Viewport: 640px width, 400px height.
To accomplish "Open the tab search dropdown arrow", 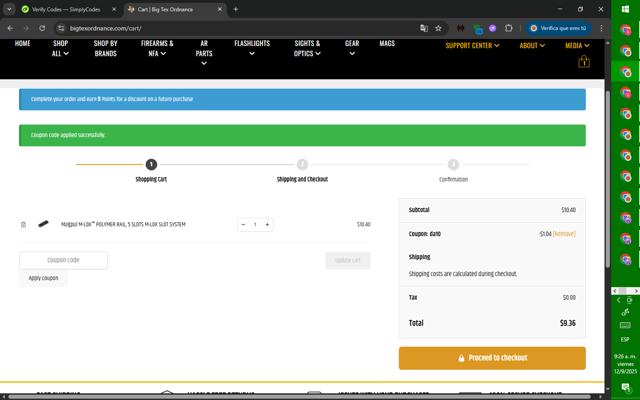I will 9,9.
